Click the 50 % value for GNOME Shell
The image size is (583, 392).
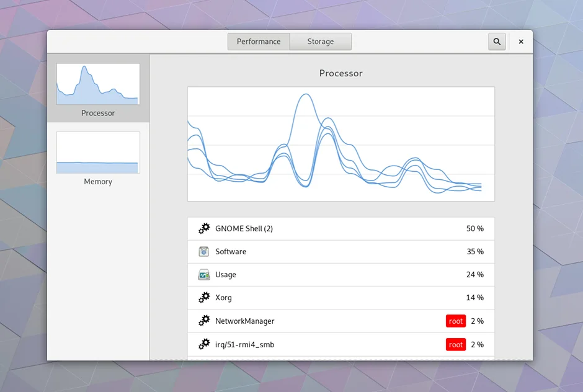(x=474, y=229)
